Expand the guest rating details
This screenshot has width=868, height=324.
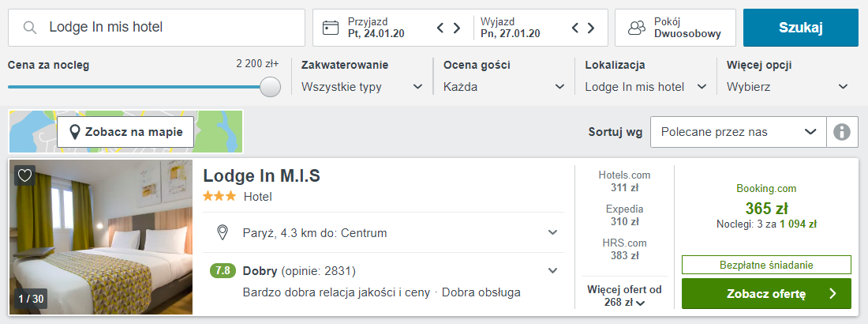(x=553, y=271)
